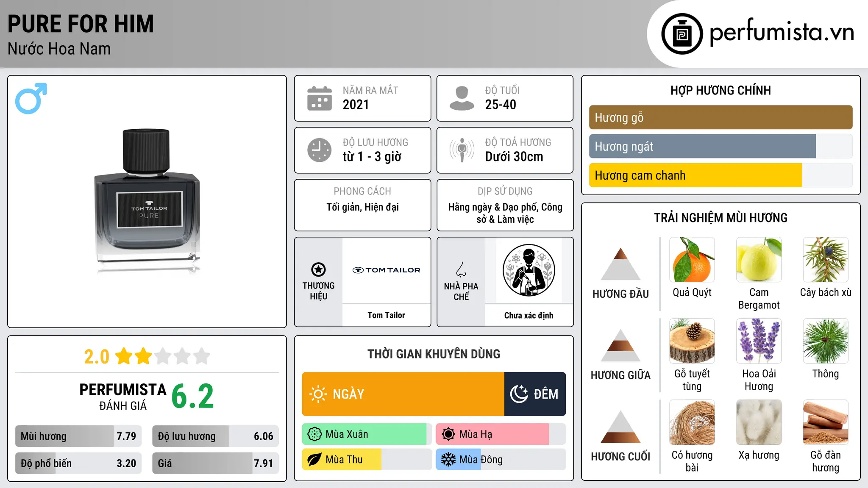The width and height of the screenshot is (868, 488).
Task: Click the perfumista.vn site name
Action: 782,33
